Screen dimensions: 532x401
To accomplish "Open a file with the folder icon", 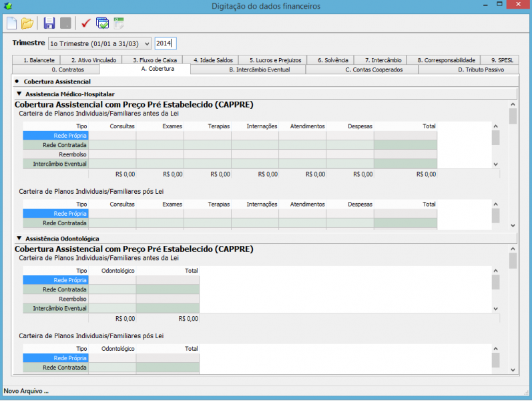I will click(27, 23).
